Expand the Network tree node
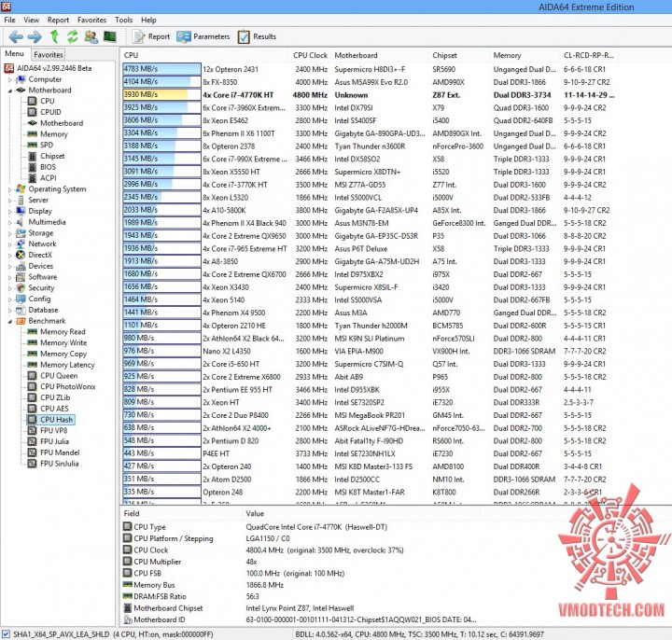This screenshot has height=640, width=672. pyautogui.click(x=10, y=244)
